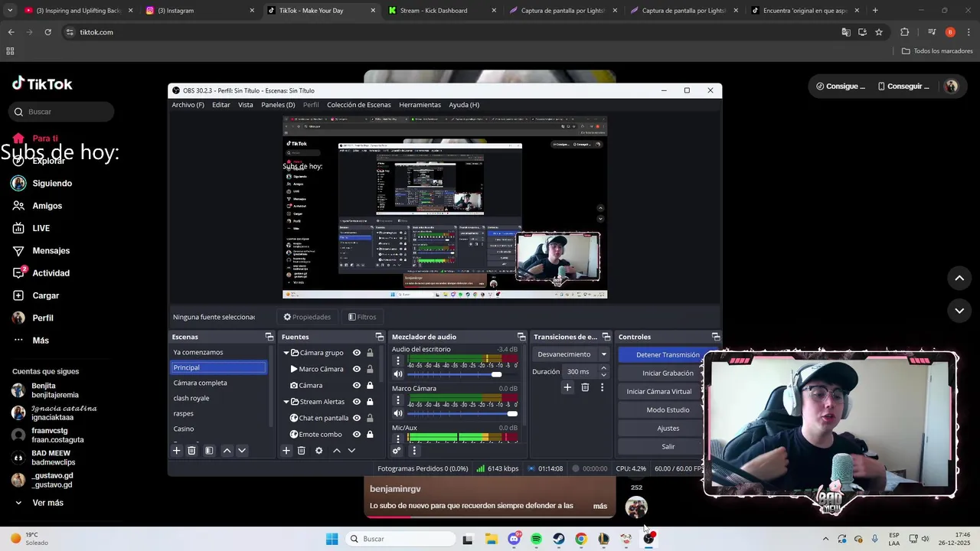Image resolution: width=980 pixels, height=551 pixels.
Task: Open Archivo menu in OBS
Action: 188,105
